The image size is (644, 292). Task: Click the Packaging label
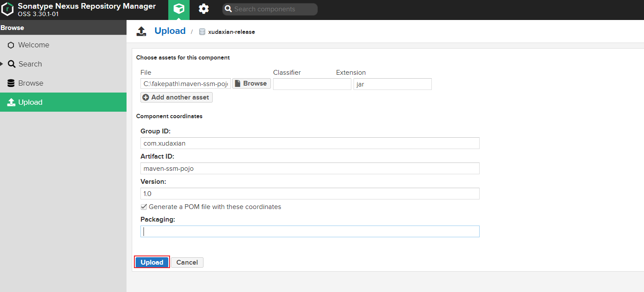[x=158, y=219]
